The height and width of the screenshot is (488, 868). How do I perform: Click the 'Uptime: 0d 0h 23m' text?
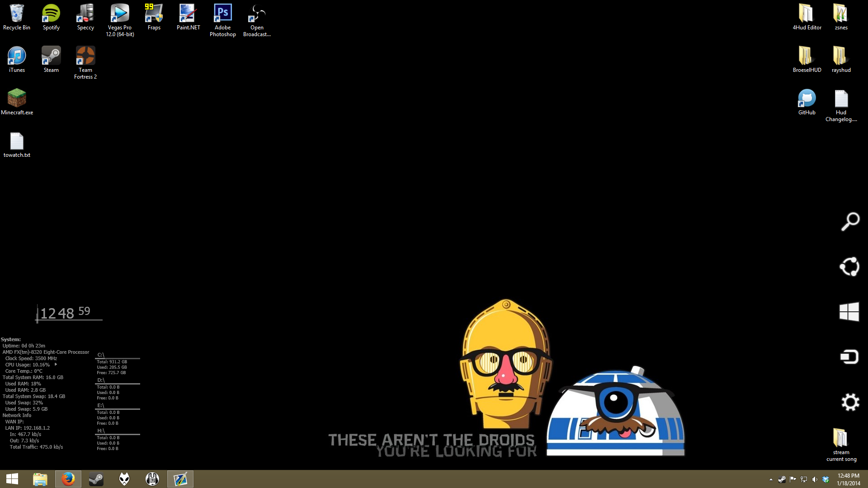[x=24, y=346]
